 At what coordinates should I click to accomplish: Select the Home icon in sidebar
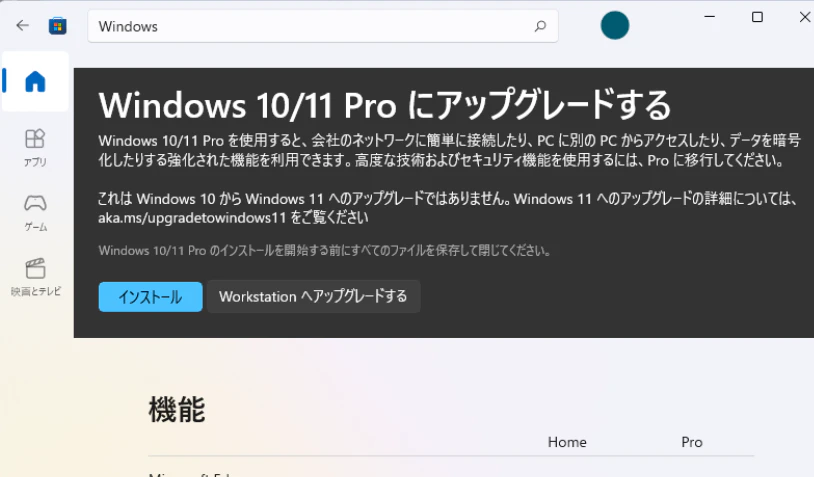click(35, 81)
